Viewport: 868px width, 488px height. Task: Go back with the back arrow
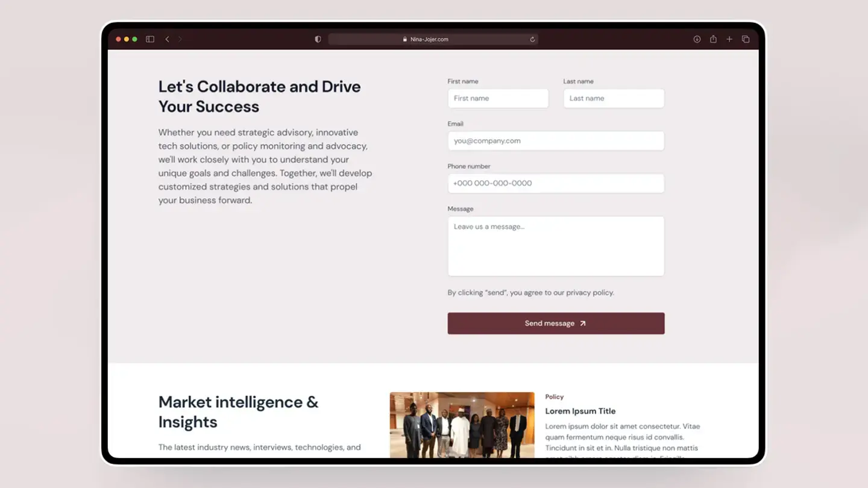167,39
